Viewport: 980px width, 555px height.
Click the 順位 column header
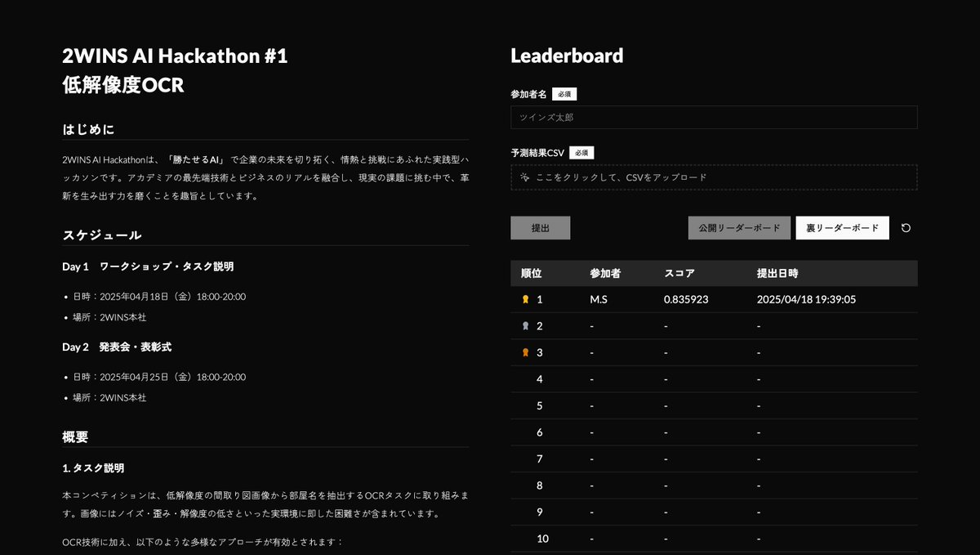pyautogui.click(x=532, y=273)
